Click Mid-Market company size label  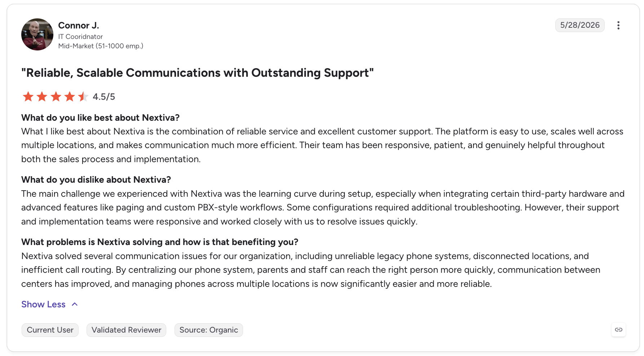tap(101, 46)
